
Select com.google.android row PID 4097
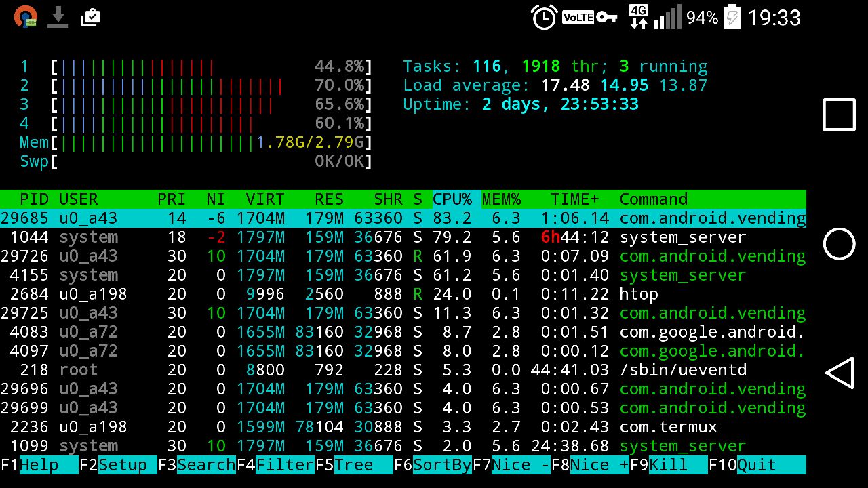click(x=403, y=351)
